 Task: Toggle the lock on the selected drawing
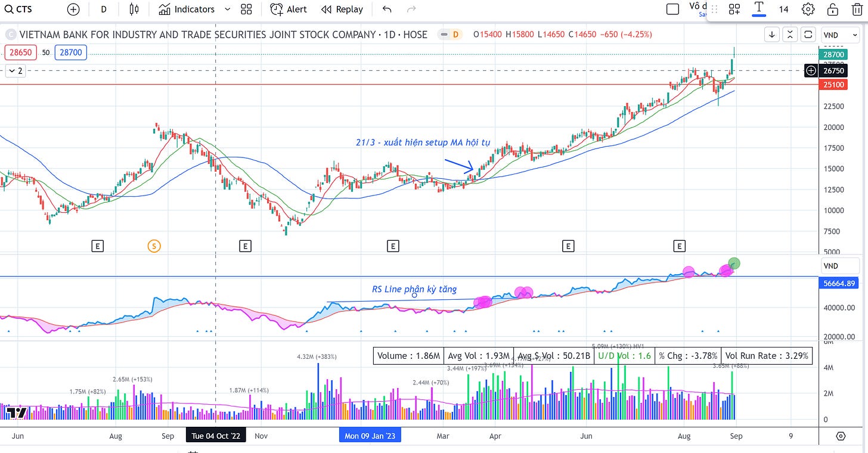click(x=832, y=9)
